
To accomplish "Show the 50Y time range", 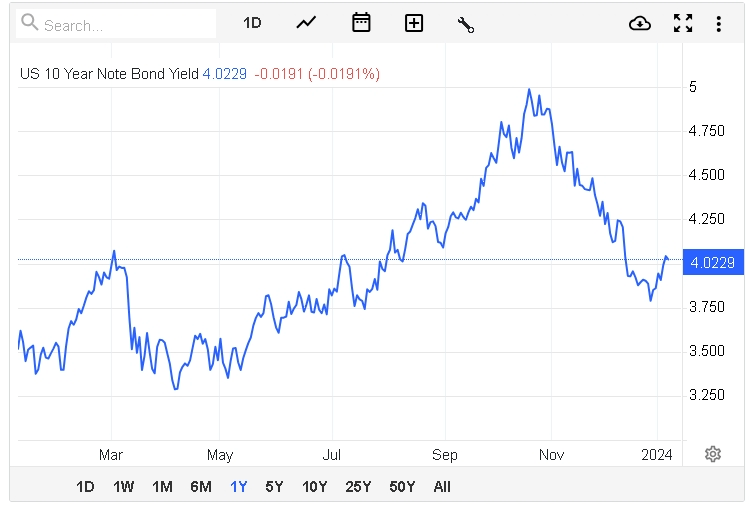I will (402, 487).
